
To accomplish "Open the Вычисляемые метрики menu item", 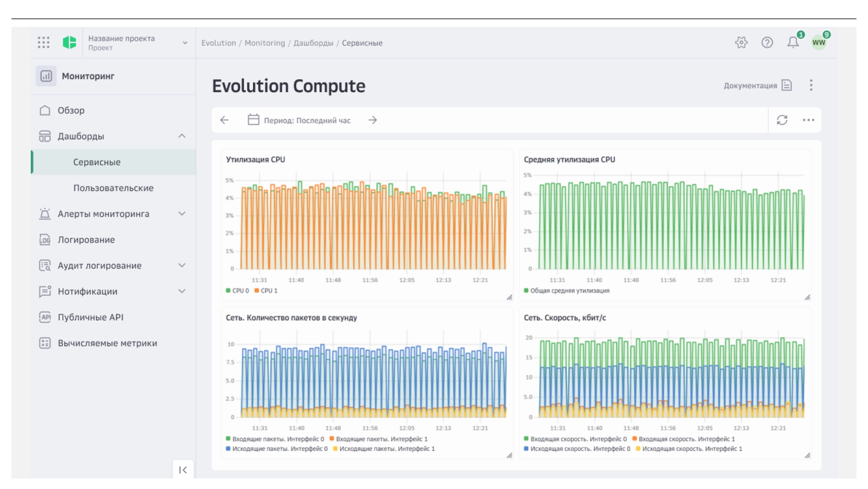I will (x=113, y=343).
